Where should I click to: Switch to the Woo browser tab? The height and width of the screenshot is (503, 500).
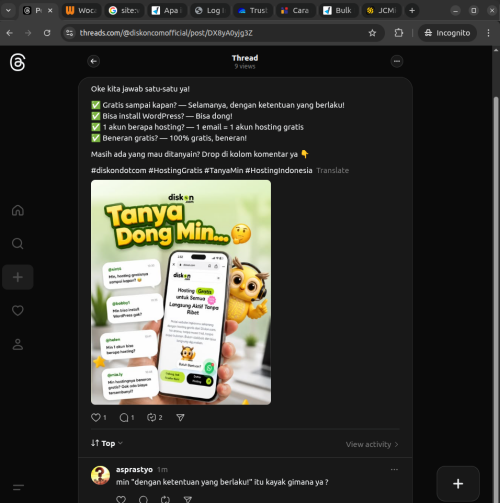pyautogui.click(x=81, y=11)
